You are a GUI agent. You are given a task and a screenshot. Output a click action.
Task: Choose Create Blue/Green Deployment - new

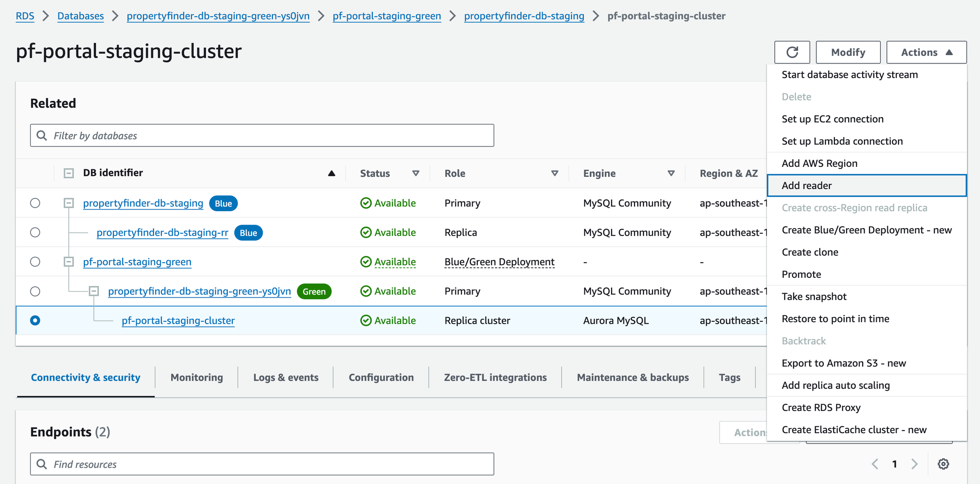click(x=867, y=230)
